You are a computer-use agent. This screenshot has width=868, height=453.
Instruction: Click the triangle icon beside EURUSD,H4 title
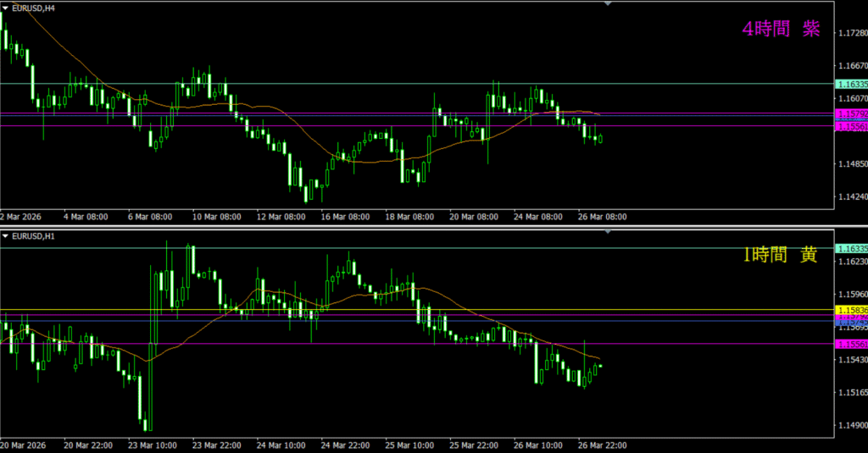coord(6,7)
